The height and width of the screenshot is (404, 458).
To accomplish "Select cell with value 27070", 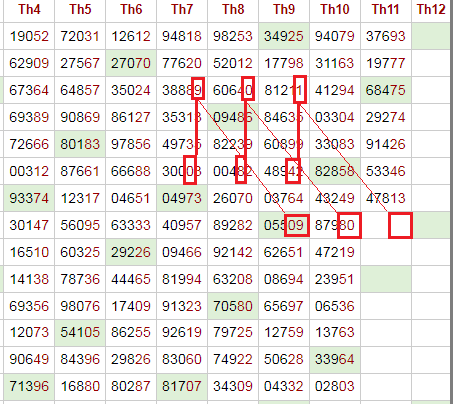I will coord(131,63).
